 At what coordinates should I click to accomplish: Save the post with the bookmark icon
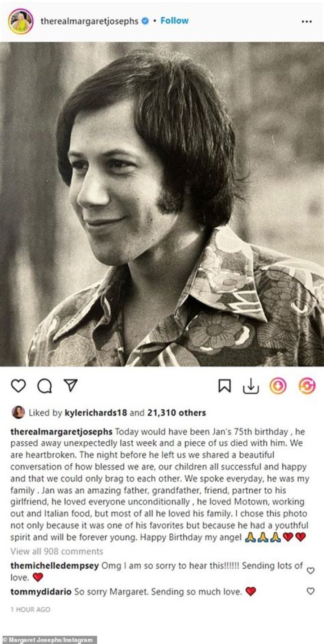(225, 386)
